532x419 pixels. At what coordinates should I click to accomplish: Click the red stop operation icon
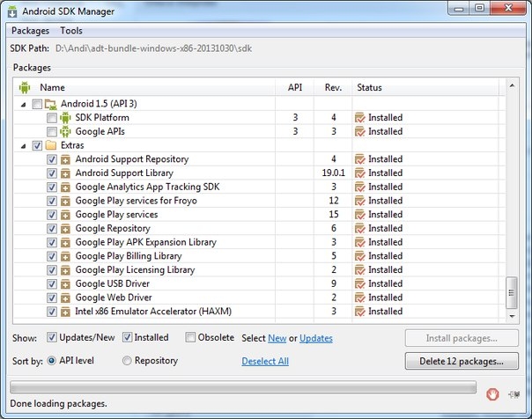tap(492, 394)
